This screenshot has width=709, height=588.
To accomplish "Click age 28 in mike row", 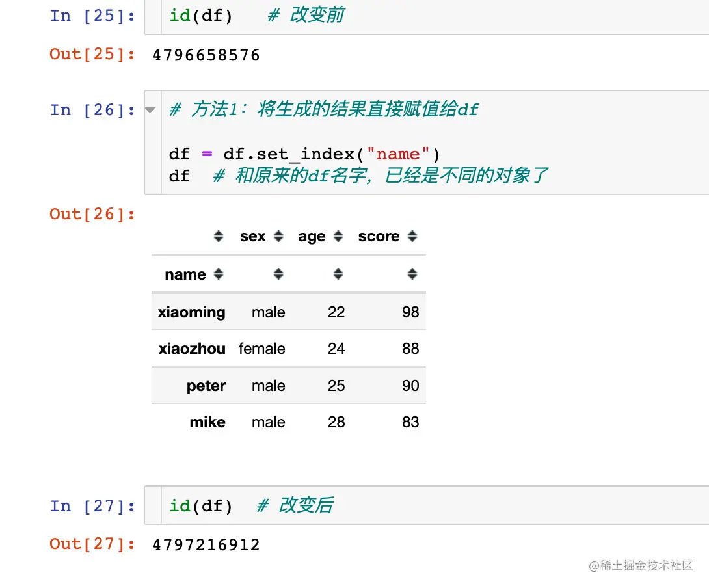I will coord(336,422).
